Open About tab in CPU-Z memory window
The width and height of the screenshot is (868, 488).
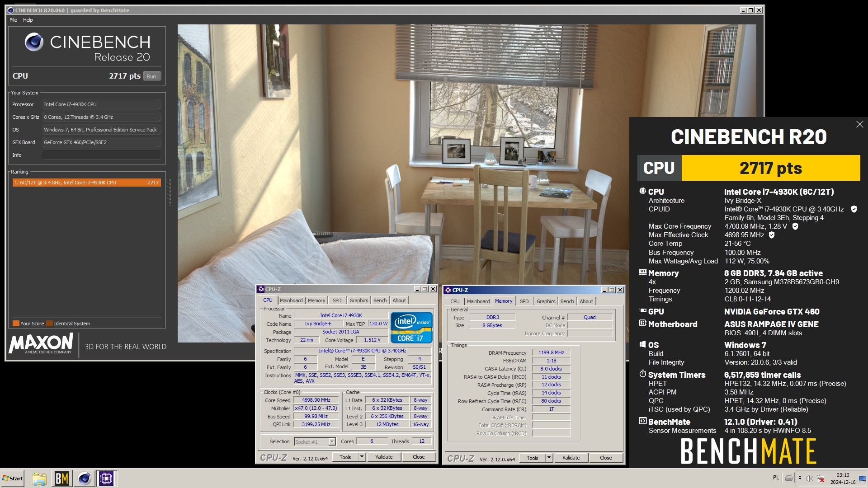tap(586, 301)
